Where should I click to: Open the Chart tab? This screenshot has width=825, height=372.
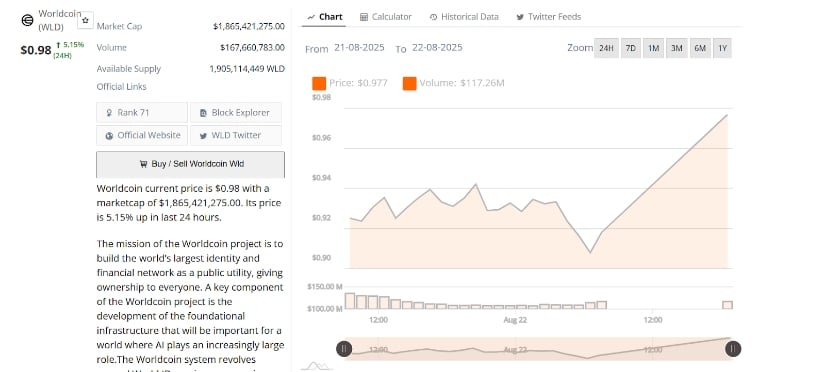click(x=324, y=17)
